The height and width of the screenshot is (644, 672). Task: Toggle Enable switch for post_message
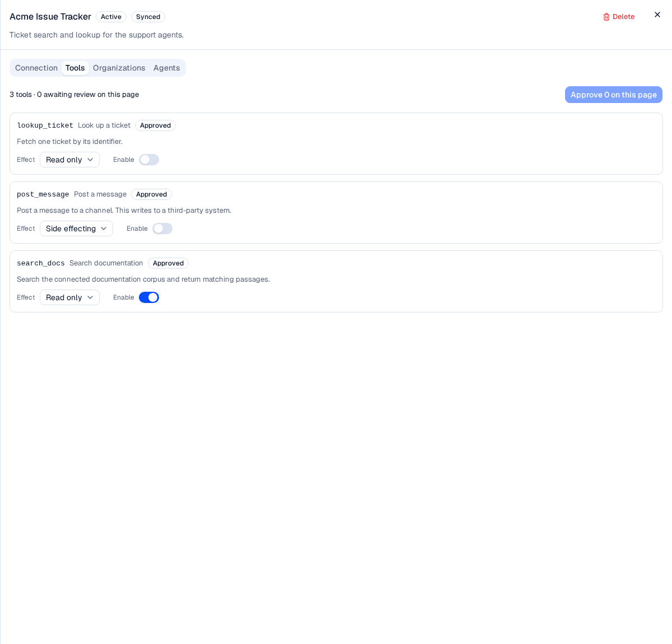click(162, 228)
